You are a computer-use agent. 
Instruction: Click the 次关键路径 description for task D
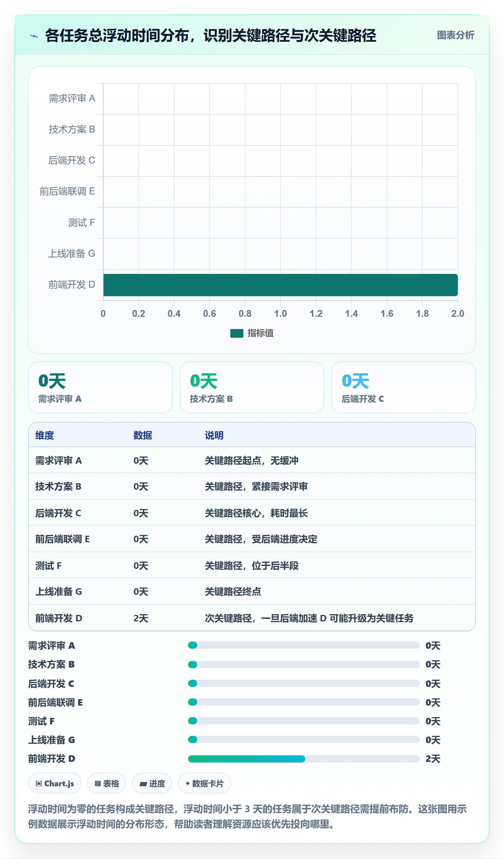coord(309,618)
